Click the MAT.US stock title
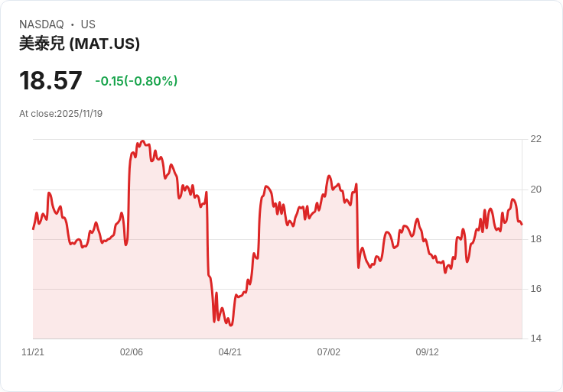 pos(80,44)
